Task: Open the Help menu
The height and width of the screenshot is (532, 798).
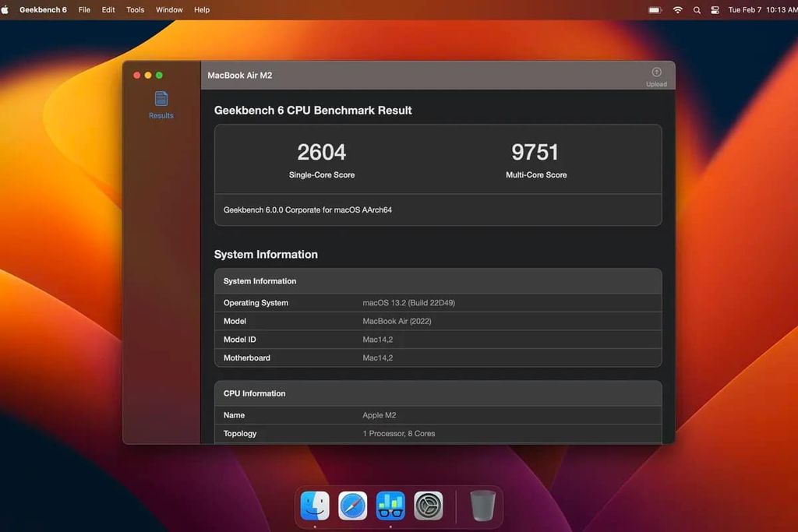Action: click(x=201, y=9)
